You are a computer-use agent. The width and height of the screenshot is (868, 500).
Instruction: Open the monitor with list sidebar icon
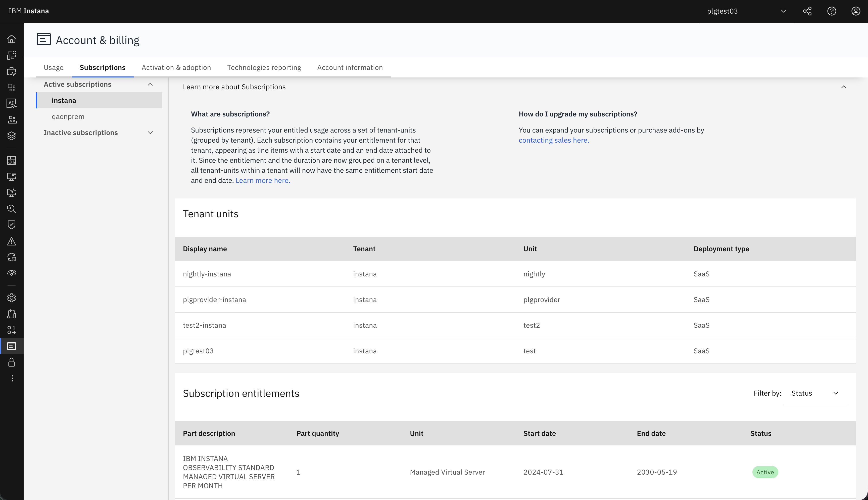coord(12,177)
